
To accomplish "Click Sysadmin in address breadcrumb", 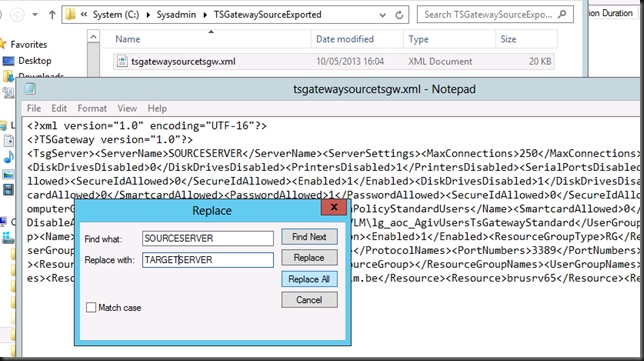I will (x=176, y=15).
